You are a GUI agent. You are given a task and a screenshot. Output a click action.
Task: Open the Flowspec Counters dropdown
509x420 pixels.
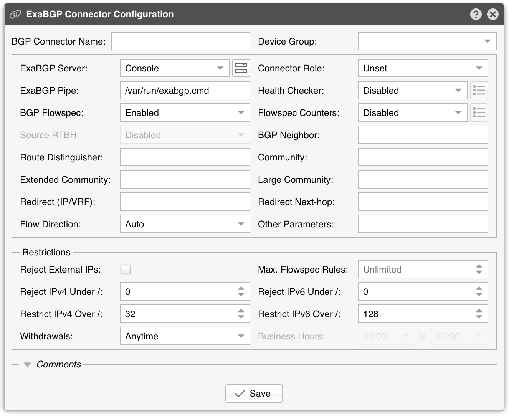pyautogui.click(x=413, y=113)
